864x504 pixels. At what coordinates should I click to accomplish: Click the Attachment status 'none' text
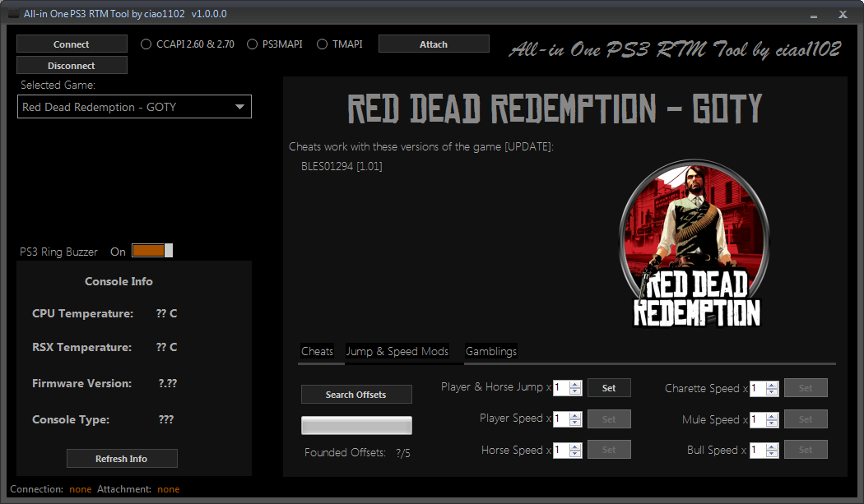click(169, 489)
